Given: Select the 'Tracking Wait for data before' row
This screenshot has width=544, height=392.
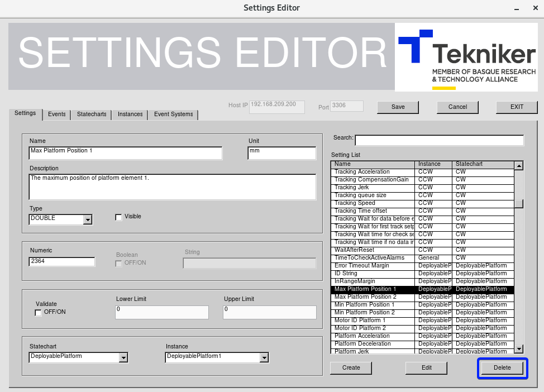Looking at the screenshot, I should [423, 218].
